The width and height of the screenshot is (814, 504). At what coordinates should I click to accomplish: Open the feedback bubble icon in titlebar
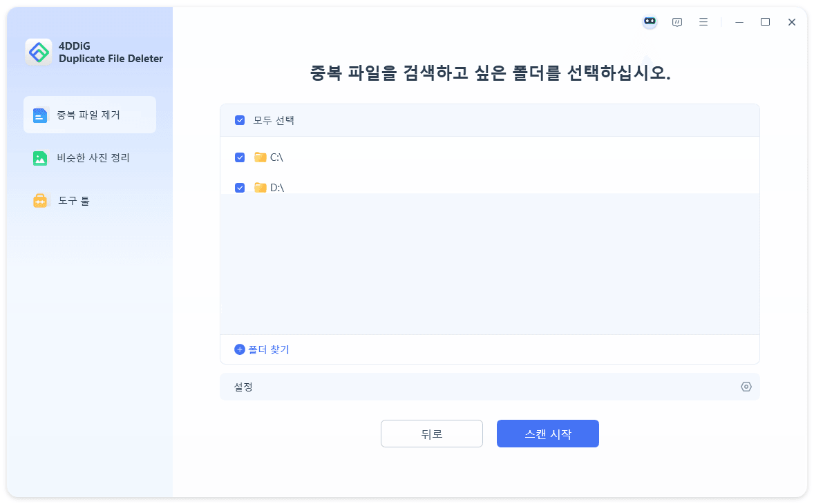point(676,21)
